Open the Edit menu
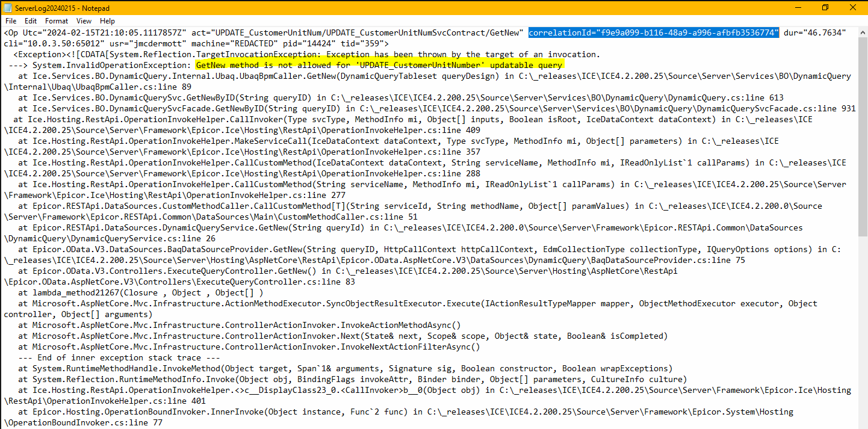868x429 pixels. 29,20
